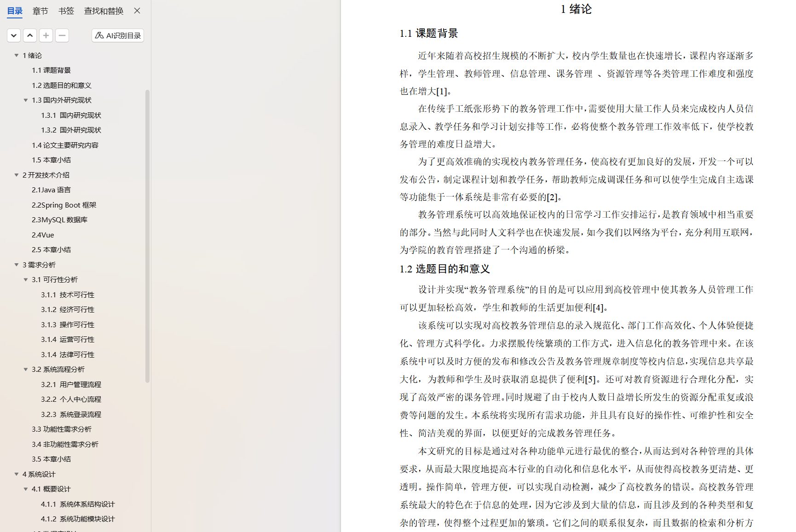Click the AI识别目录 button
The width and height of the screenshot is (796, 532).
point(118,35)
